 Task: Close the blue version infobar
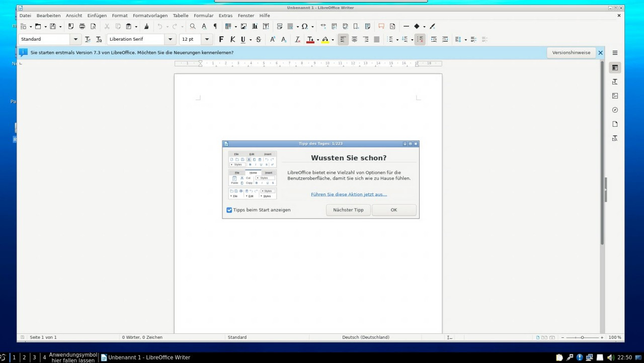pyautogui.click(x=600, y=52)
